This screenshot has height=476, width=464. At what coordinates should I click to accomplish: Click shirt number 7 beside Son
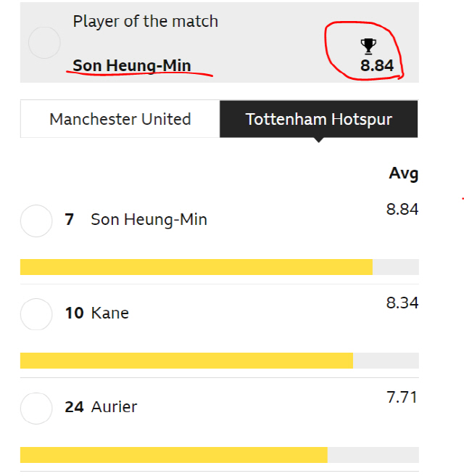point(69,219)
